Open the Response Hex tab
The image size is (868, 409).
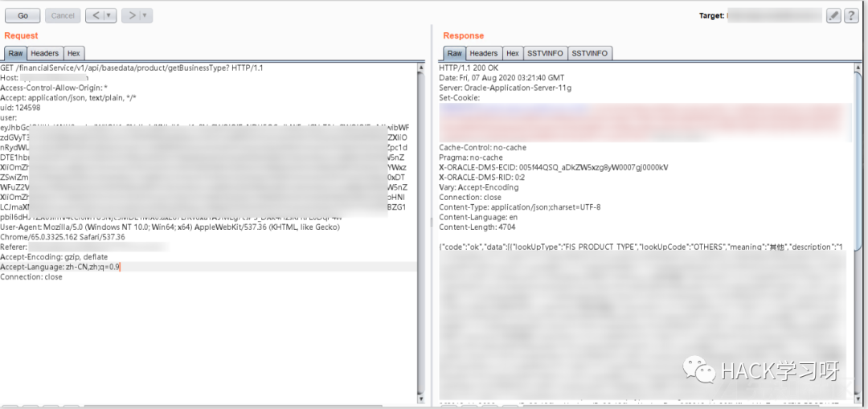point(513,53)
